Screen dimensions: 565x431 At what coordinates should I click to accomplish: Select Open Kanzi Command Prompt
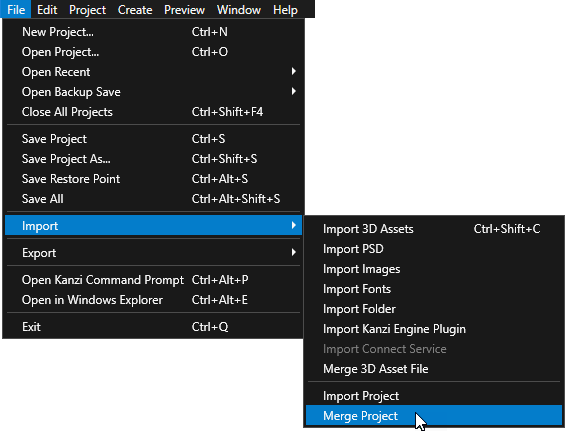click(154, 280)
